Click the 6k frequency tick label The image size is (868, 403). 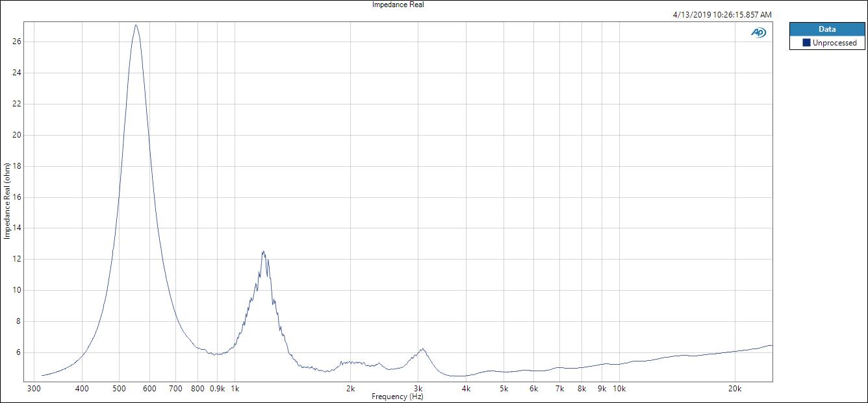pos(534,389)
